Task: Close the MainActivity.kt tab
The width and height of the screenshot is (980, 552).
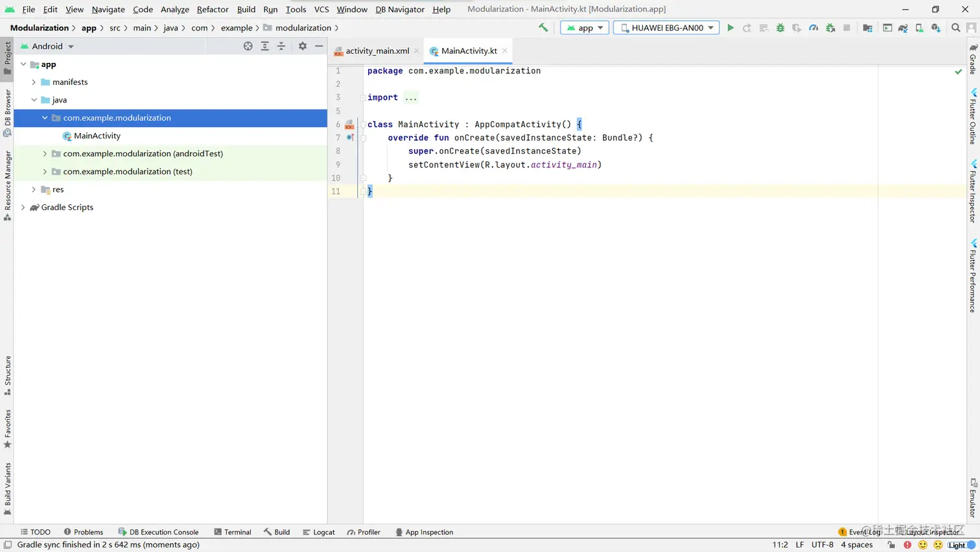Action: point(505,51)
